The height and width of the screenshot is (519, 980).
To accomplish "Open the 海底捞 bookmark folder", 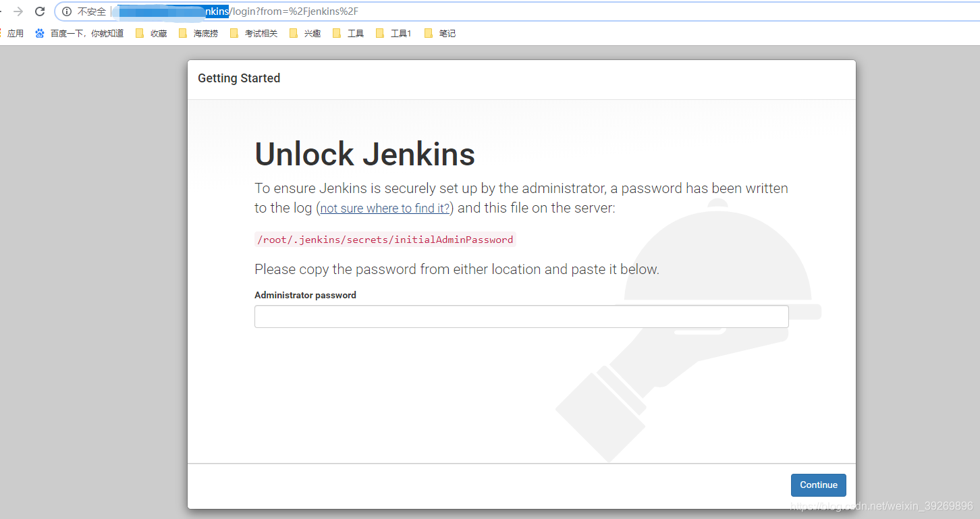I will [x=198, y=33].
